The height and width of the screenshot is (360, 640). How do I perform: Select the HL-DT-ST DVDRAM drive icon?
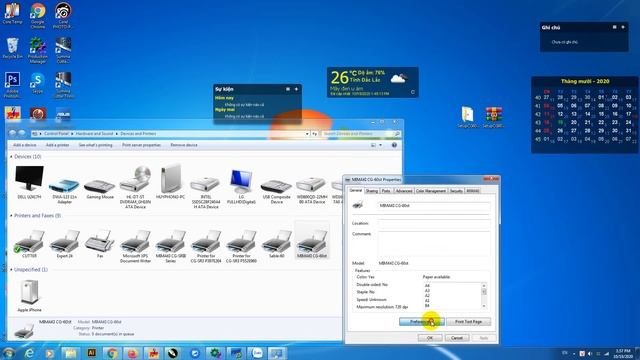tap(135, 187)
